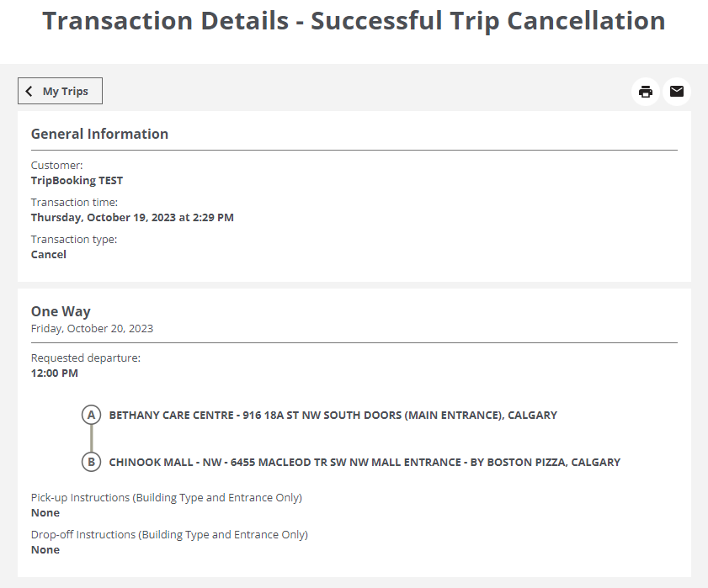This screenshot has height=588, width=708.
Task: Click the envelope glyph inside its circle
Action: click(x=677, y=91)
